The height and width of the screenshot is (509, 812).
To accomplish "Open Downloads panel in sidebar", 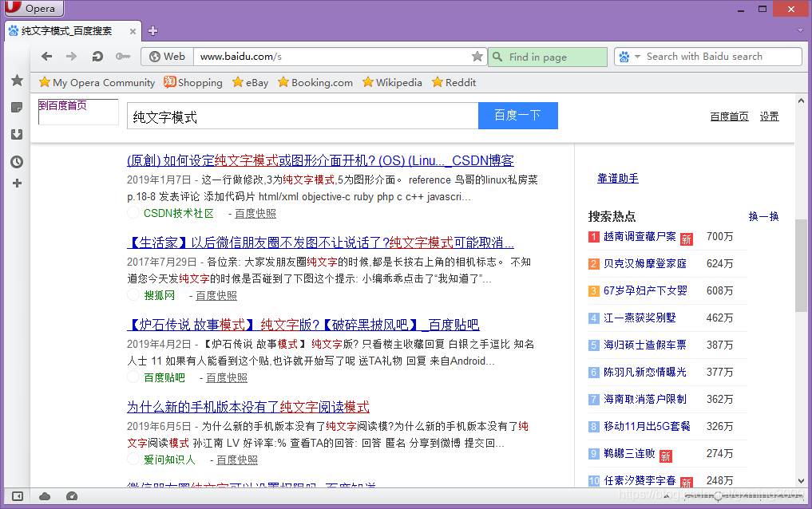I will [17, 135].
